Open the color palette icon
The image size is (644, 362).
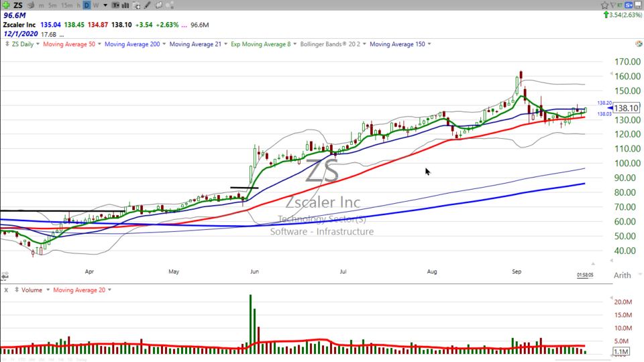pyautogui.click(x=639, y=44)
